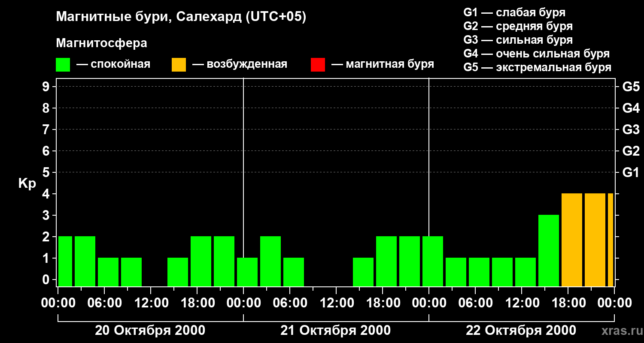644x343 pixels.
Task: Click the '— спокойная' legend label
Action: pos(113,64)
